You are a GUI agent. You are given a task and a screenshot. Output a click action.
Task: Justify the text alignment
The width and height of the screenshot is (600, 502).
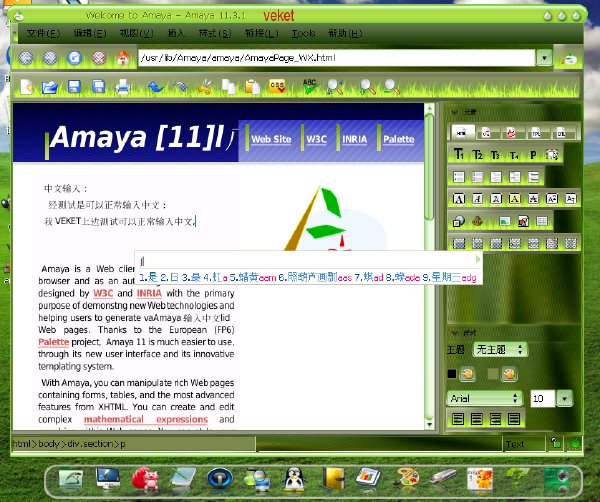point(514,419)
